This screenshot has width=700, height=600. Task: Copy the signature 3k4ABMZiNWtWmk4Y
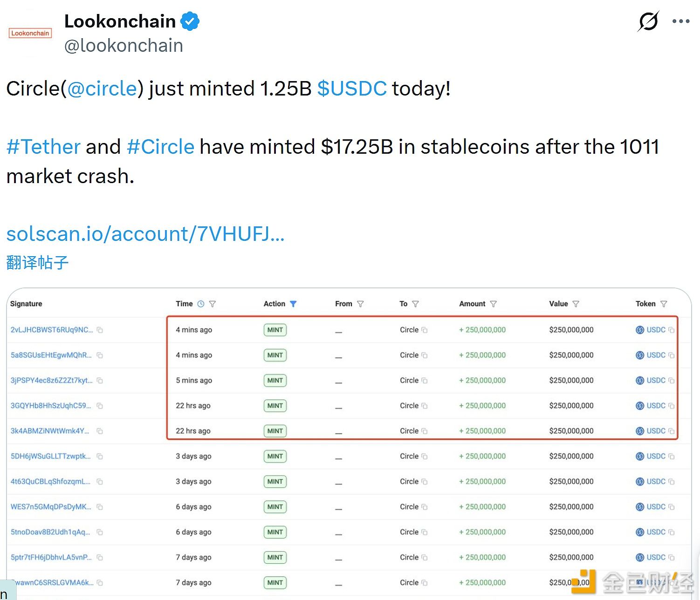(x=100, y=431)
